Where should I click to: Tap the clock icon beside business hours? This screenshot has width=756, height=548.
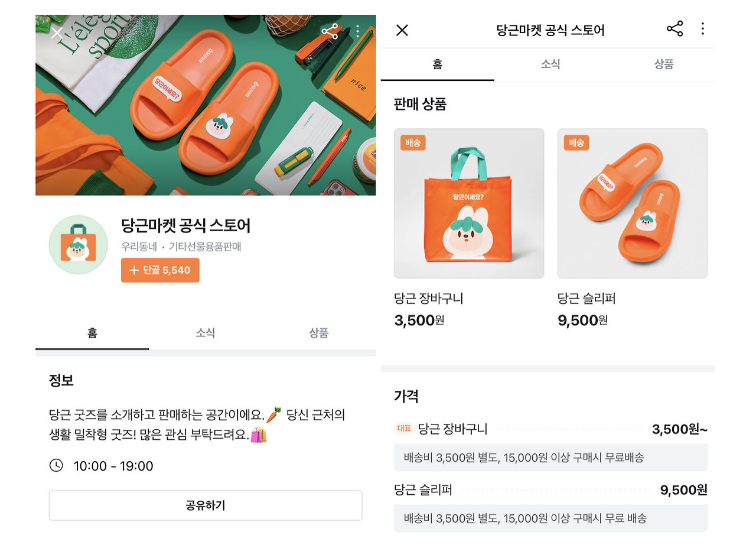click(x=56, y=466)
